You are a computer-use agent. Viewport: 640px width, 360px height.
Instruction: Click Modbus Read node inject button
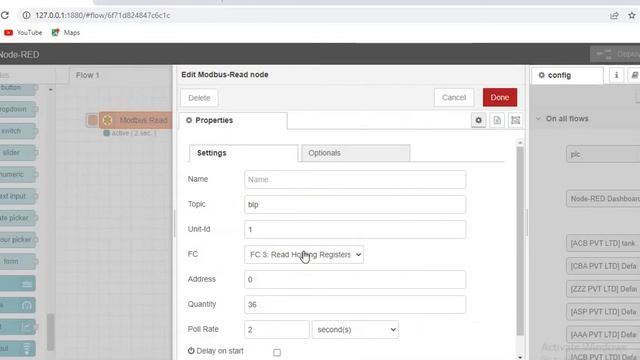click(92, 120)
